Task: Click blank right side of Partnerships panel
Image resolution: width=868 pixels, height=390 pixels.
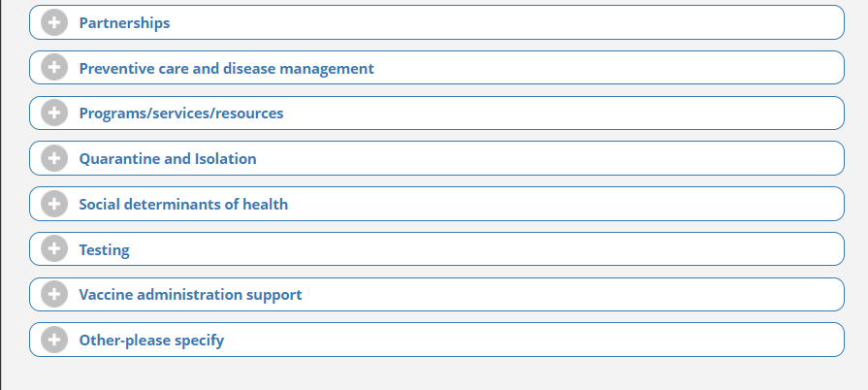Action: 582,22
